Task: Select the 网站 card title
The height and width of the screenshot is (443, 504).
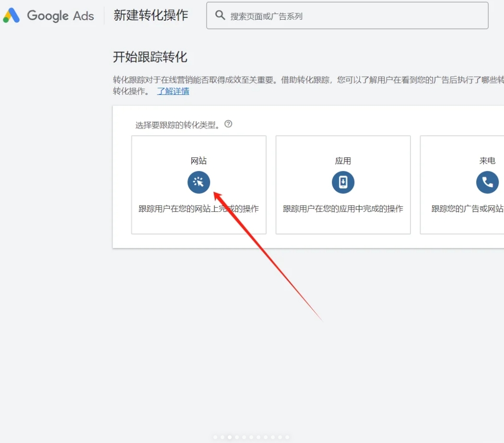Action: 199,161
